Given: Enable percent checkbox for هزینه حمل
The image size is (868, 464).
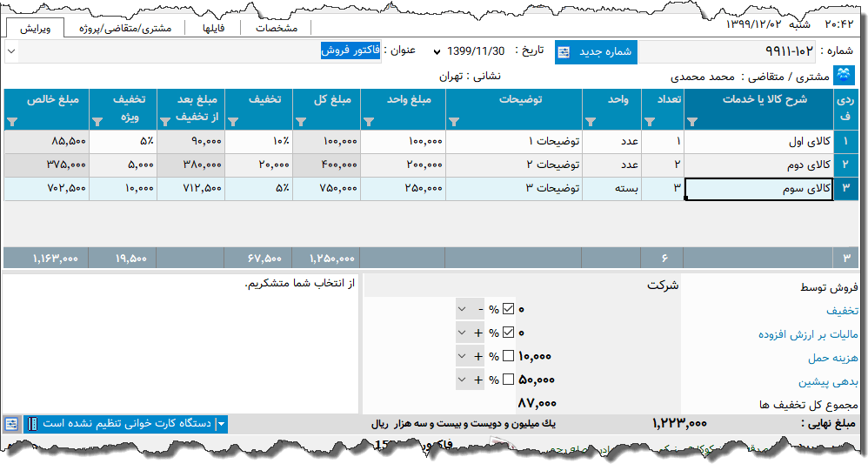Looking at the screenshot, I should coord(509,356).
